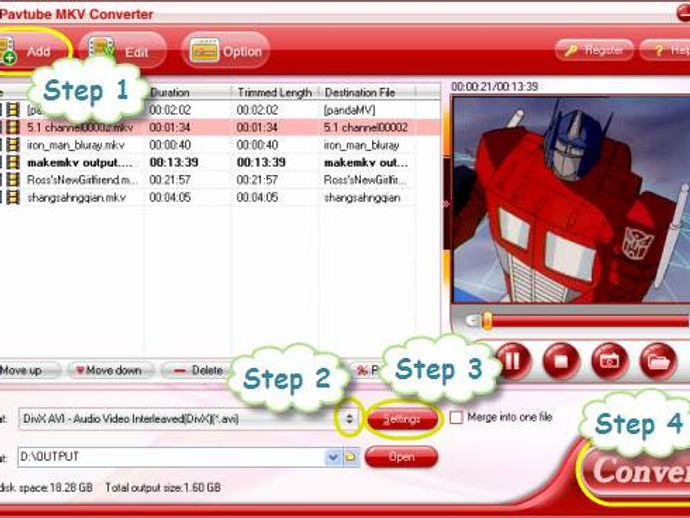Click film icon of makemkv output row
690x518 pixels.
click(x=14, y=162)
